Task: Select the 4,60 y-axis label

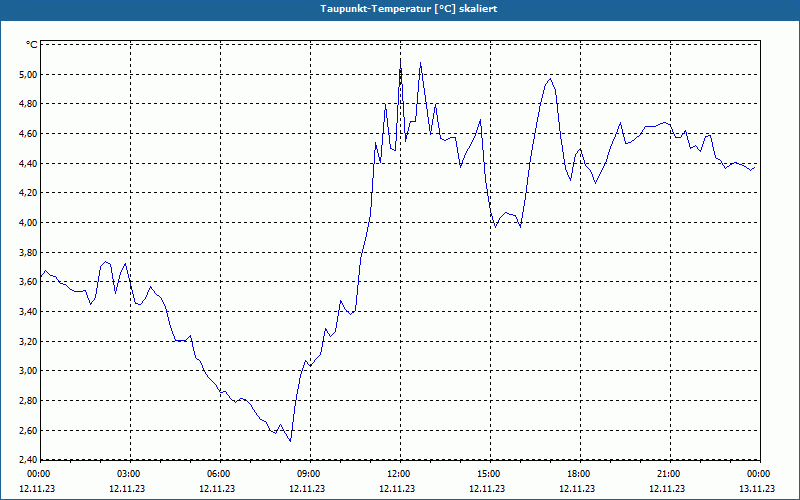Action: pyautogui.click(x=29, y=134)
